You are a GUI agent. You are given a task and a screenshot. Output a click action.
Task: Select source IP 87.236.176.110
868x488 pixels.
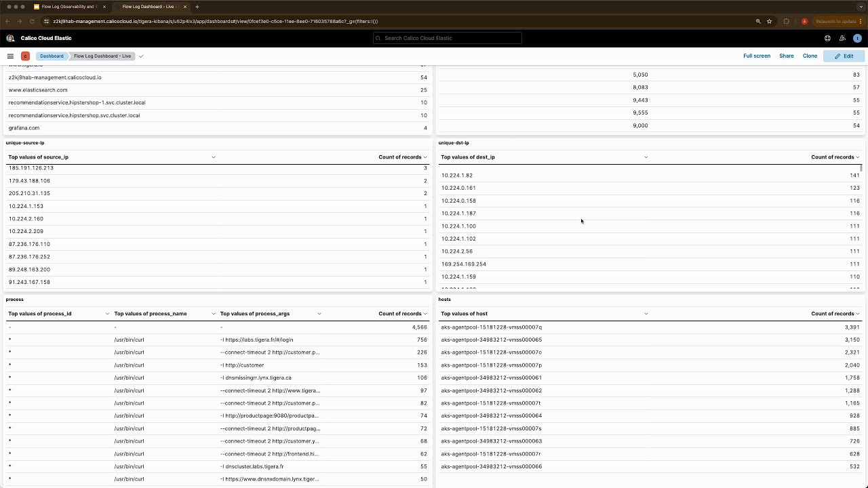pyautogui.click(x=29, y=244)
